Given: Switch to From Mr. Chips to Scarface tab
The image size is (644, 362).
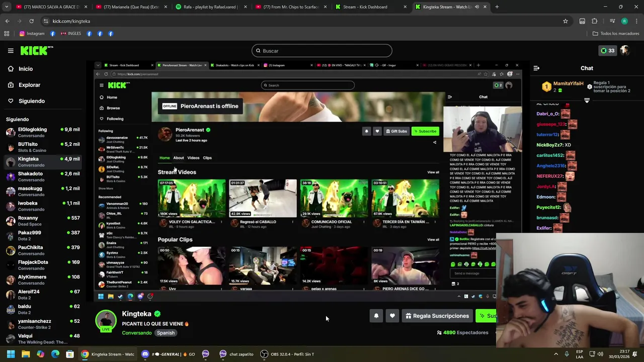Looking at the screenshot, I should [x=290, y=7].
